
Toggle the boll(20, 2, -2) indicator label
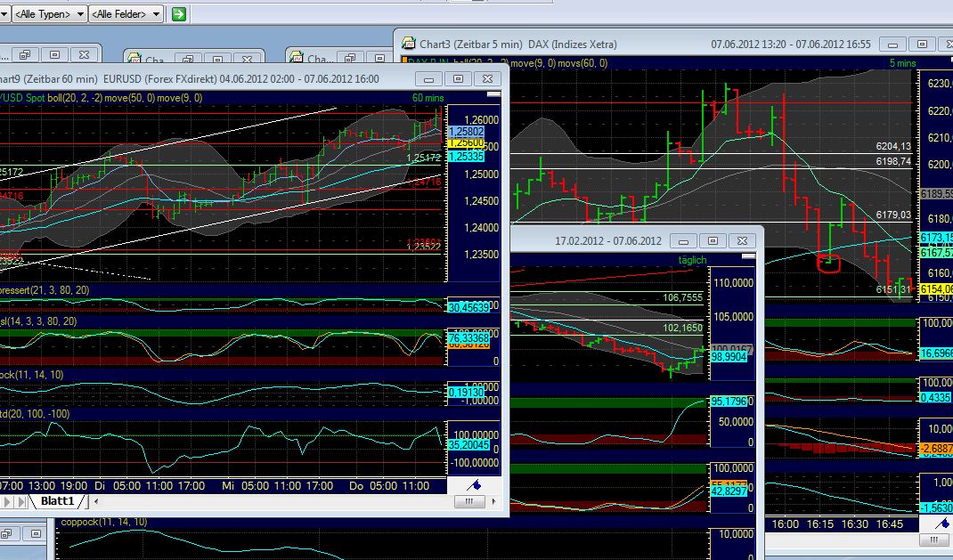click(x=76, y=96)
